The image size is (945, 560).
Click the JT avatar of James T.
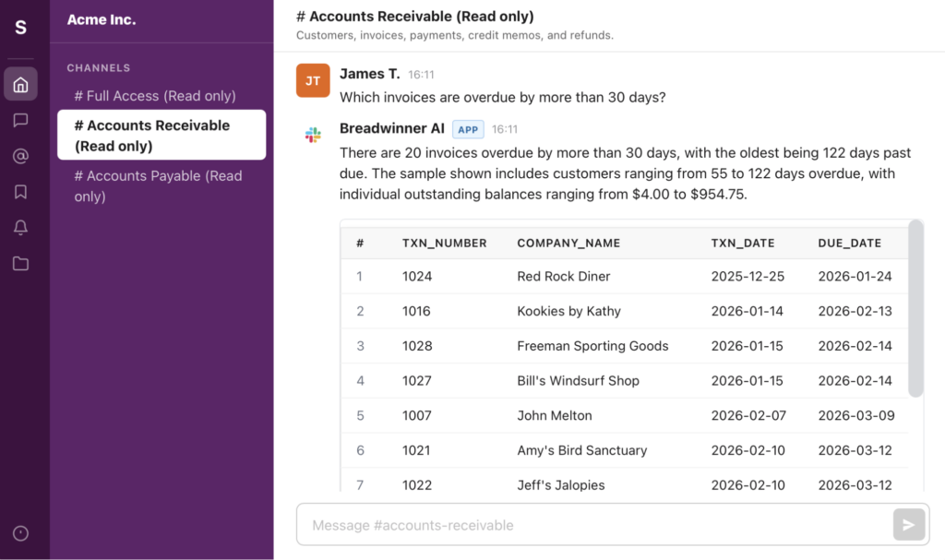[x=313, y=80]
